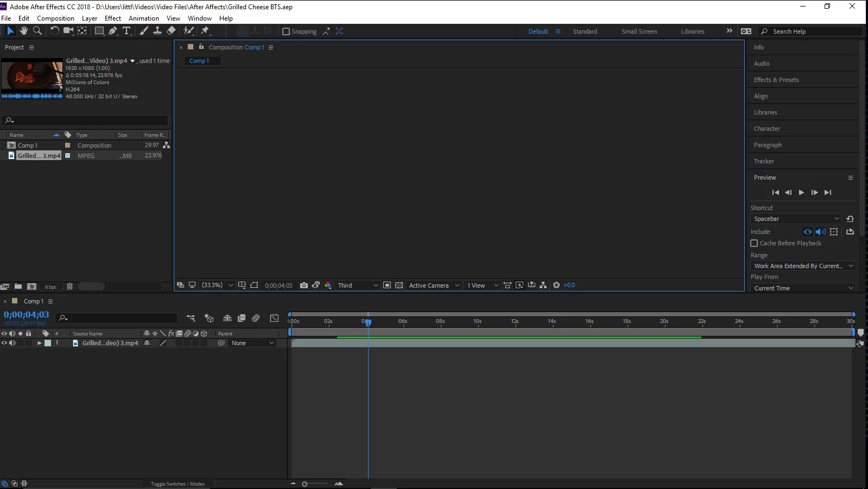Select the Pan Behind anchor point tool
The height and width of the screenshot is (489, 868).
[x=82, y=31]
